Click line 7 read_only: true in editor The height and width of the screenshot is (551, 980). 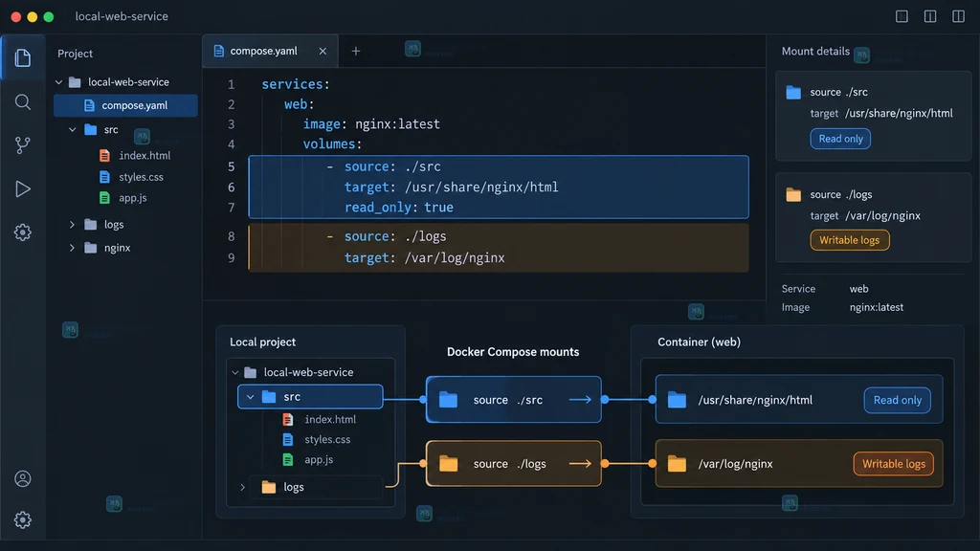click(399, 208)
